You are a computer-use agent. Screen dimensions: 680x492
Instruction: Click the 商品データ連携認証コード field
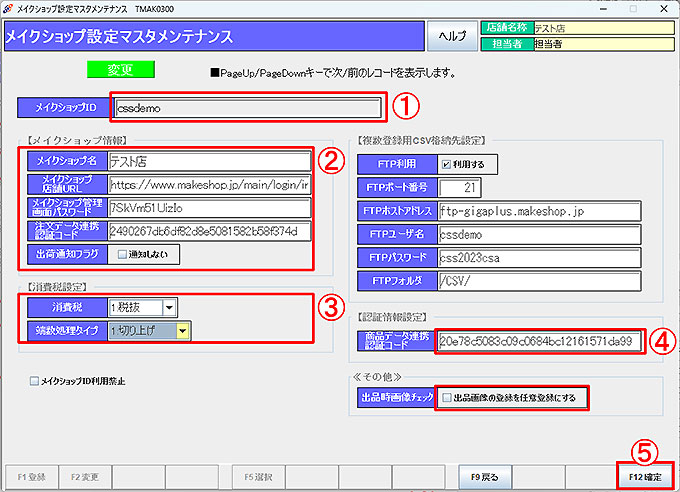(539, 341)
